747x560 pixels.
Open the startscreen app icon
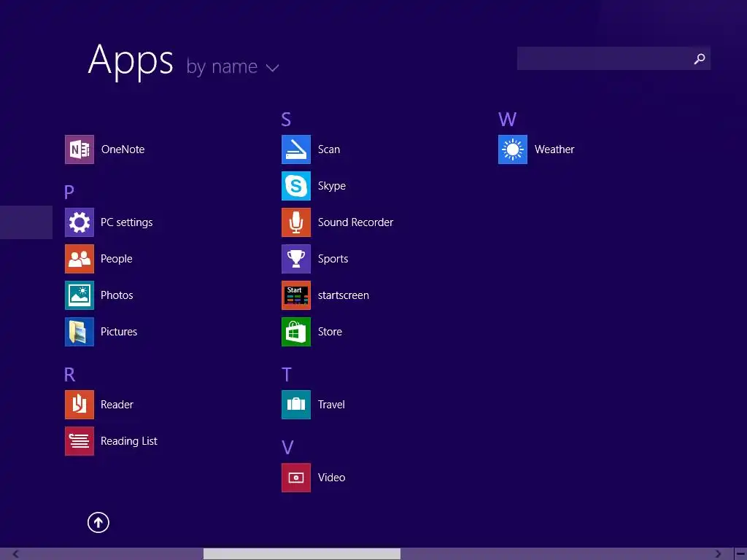pos(296,295)
